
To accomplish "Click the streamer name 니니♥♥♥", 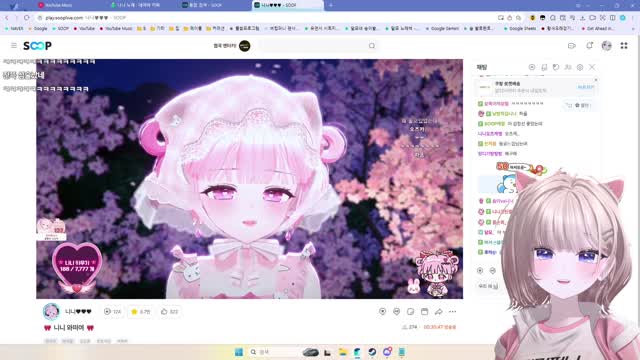I will 78,311.
